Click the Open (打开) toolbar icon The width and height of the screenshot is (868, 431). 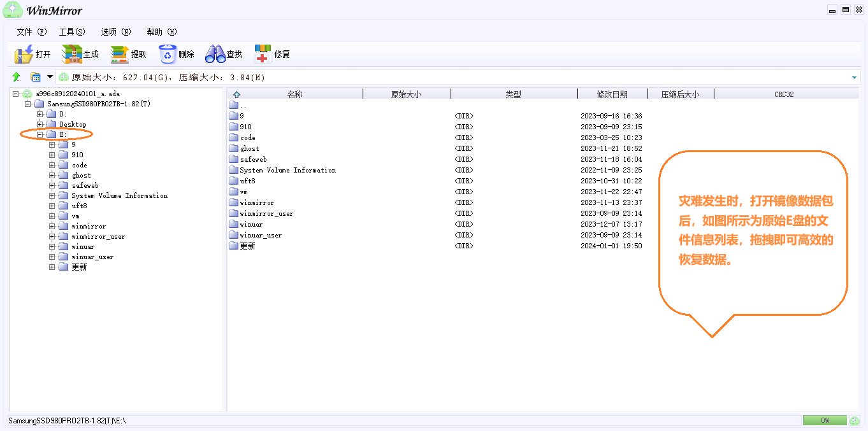pyautogui.click(x=24, y=54)
